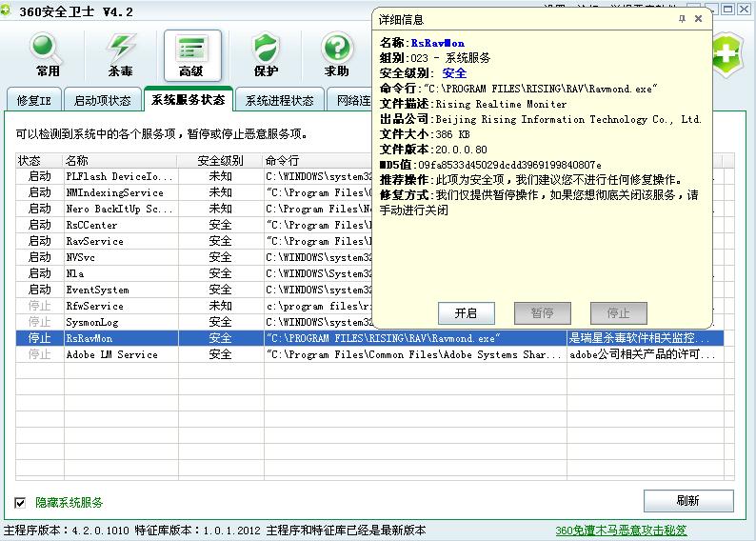The width and height of the screenshot is (756, 541).
Task: Click the 360 logo in the title bar
Action: [x=6, y=10]
